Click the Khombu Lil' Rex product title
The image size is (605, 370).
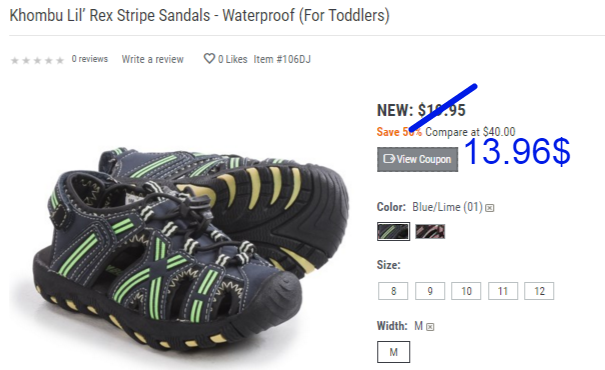[199, 15]
